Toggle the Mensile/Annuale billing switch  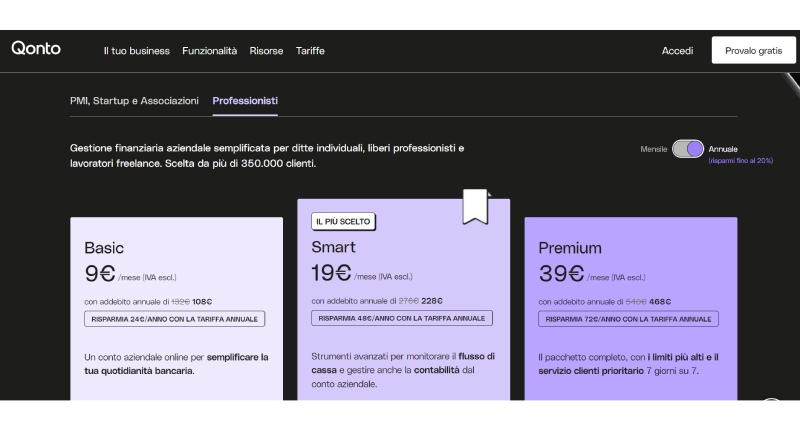[x=688, y=149]
